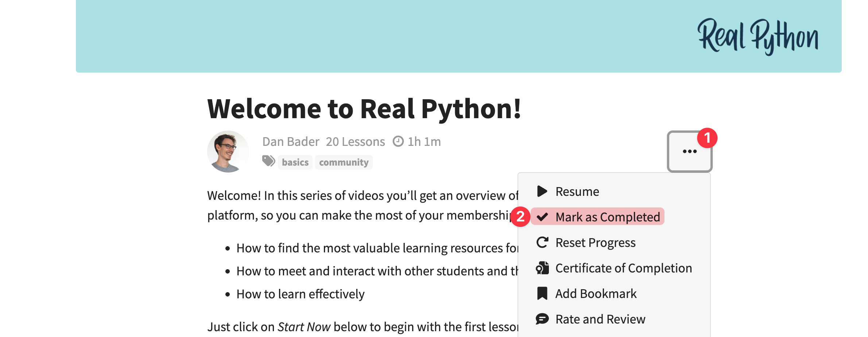868x337 pixels.
Task: Open the three-dots course options menu
Action: (x=689, y=151)
